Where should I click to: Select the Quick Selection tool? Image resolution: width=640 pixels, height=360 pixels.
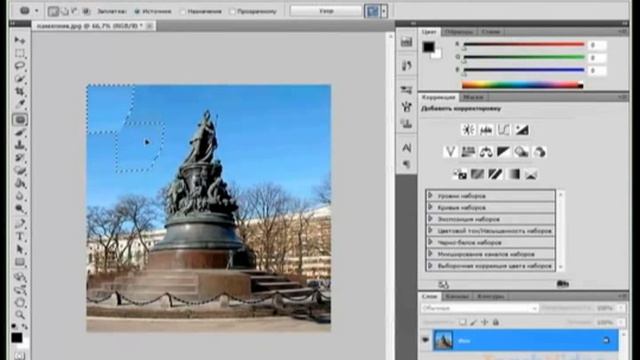tap(20, 78)
